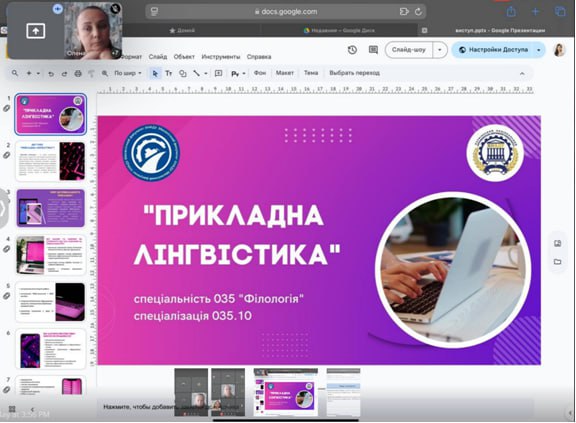Open the По шир zoom dropdown
576x423 pixels.
(127, 73)
